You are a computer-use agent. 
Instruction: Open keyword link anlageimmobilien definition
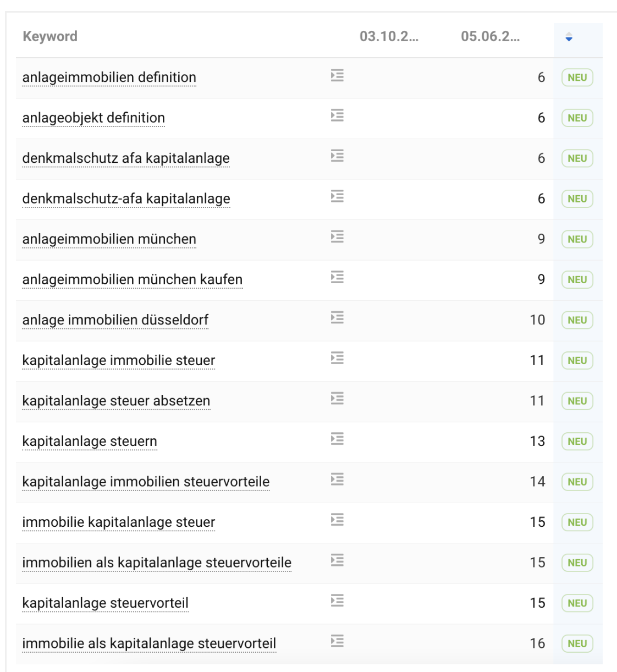[109, 78]
